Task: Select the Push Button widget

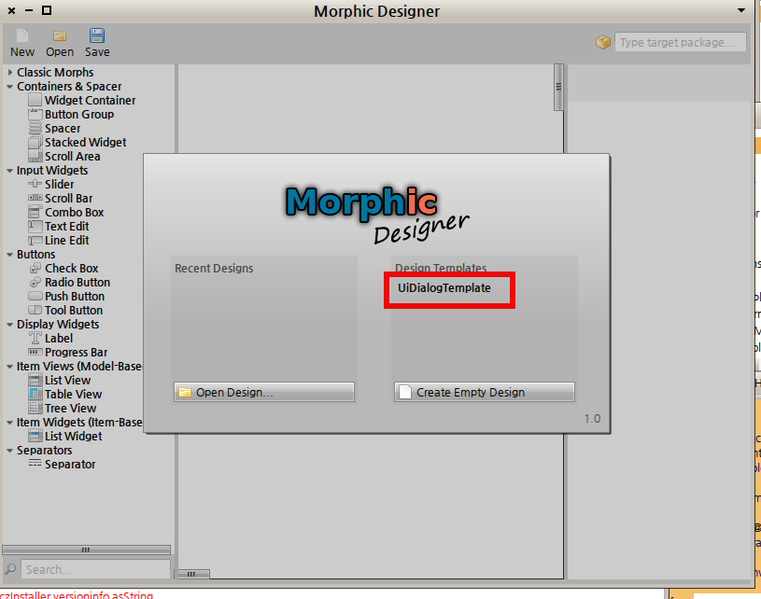Action: [x=74, y=296]
